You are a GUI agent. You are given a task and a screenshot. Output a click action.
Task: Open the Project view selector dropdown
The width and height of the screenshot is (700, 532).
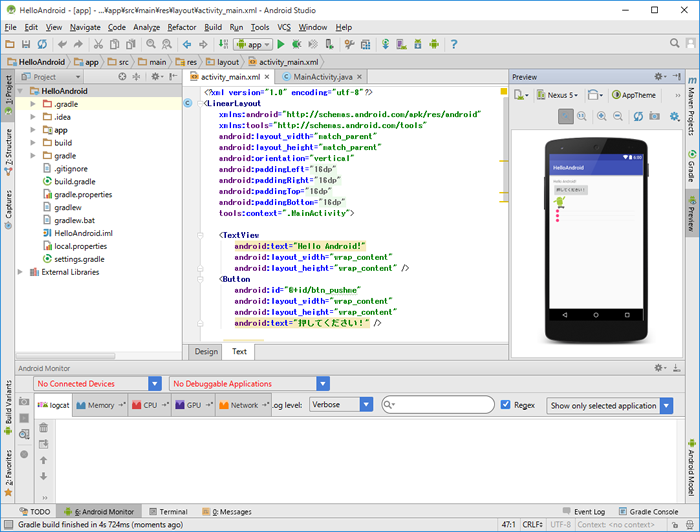click(x=51, y=77)
